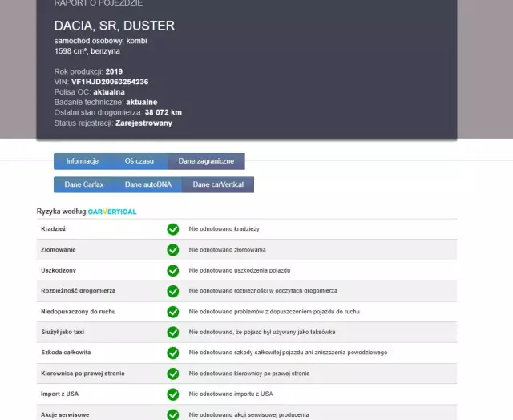Click the Niedopuszczony do ruchu label

pos(79,312)
